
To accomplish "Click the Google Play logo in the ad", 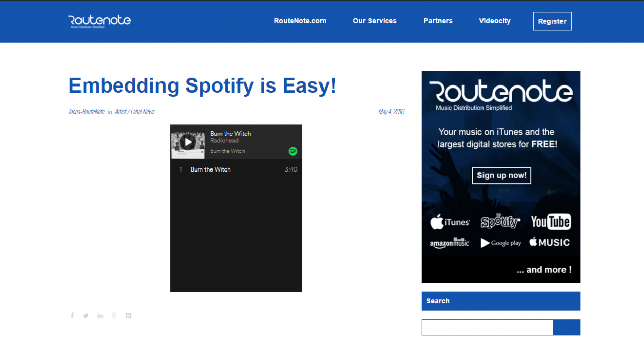I will (500, 243).
